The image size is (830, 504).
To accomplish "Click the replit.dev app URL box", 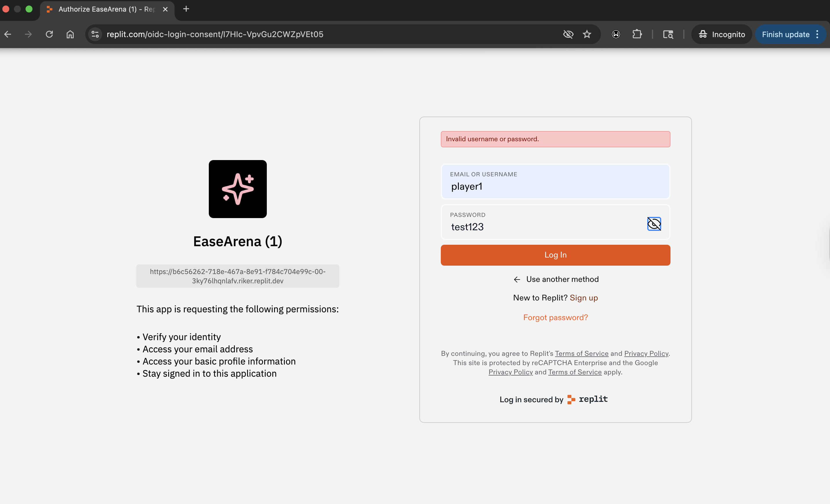I will click(238, 276).
